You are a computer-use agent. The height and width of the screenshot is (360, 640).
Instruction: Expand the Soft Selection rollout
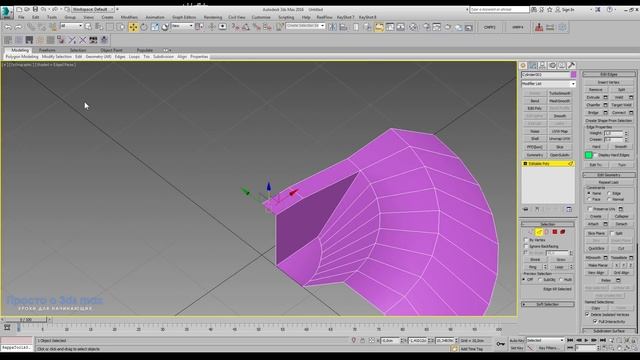pyautogui.click(x=547, y=304)
